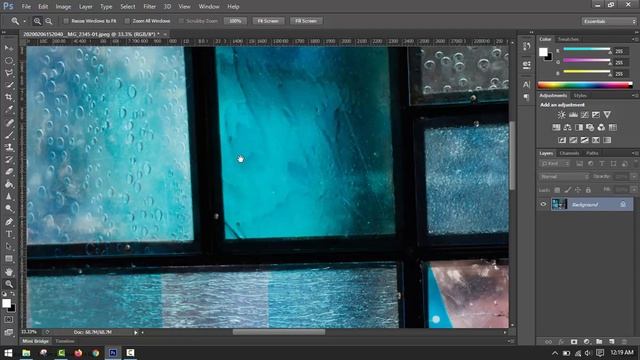Viewport: 640px width, 360px height.
Task: Select the Dodge tool
Action: pyautogui.click(x=9, y=209)
